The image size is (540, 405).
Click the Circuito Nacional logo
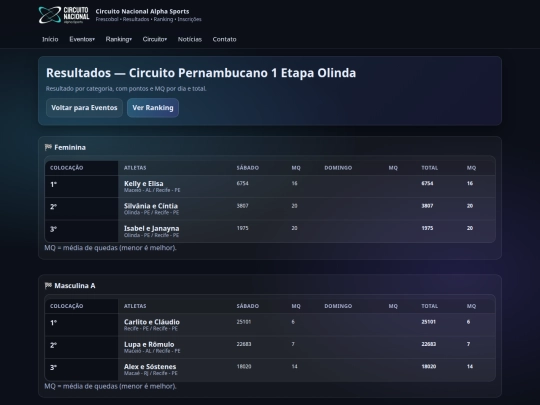pyautogui.click(x=64, y=15)
